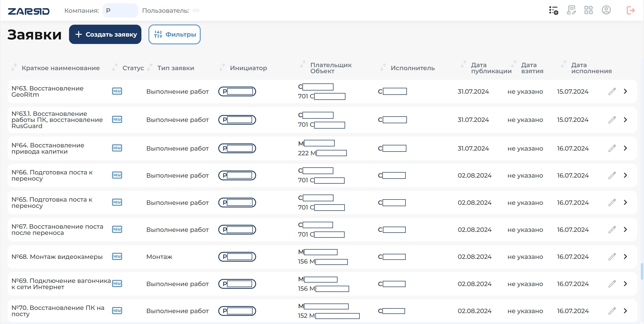Select '№67. Восстановление поста после переноса' title

pos(57,229)
